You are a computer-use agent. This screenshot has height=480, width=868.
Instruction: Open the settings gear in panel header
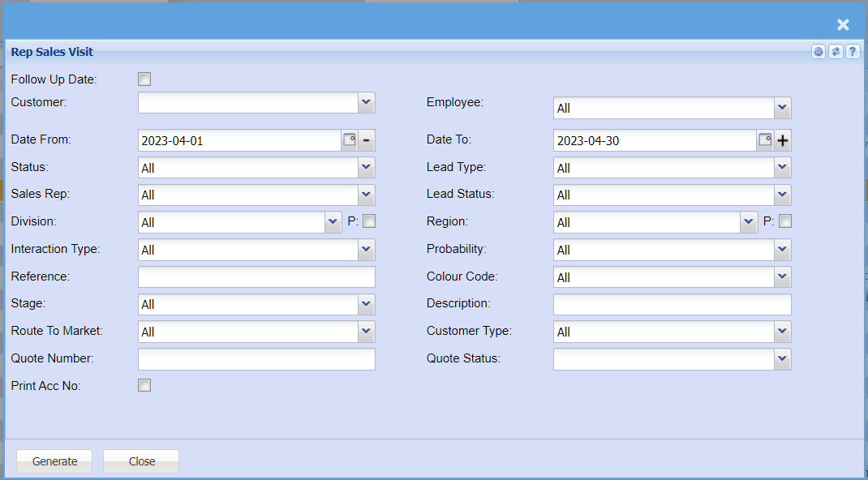click(819, 52)
